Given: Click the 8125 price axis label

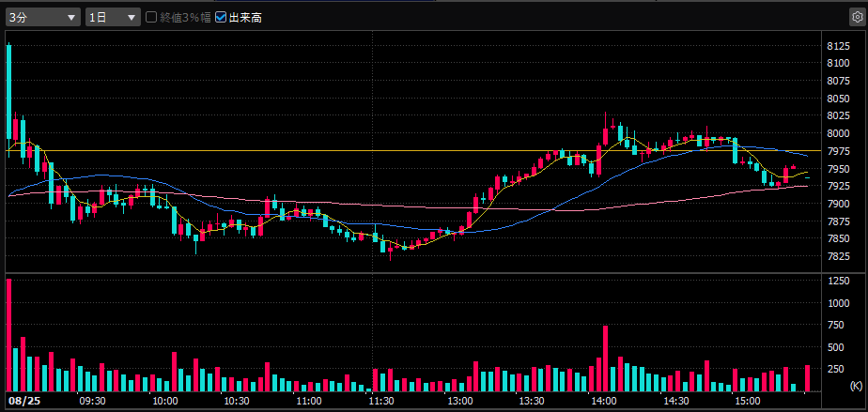Looking at the screenshot, I should (x=838, y=46).
